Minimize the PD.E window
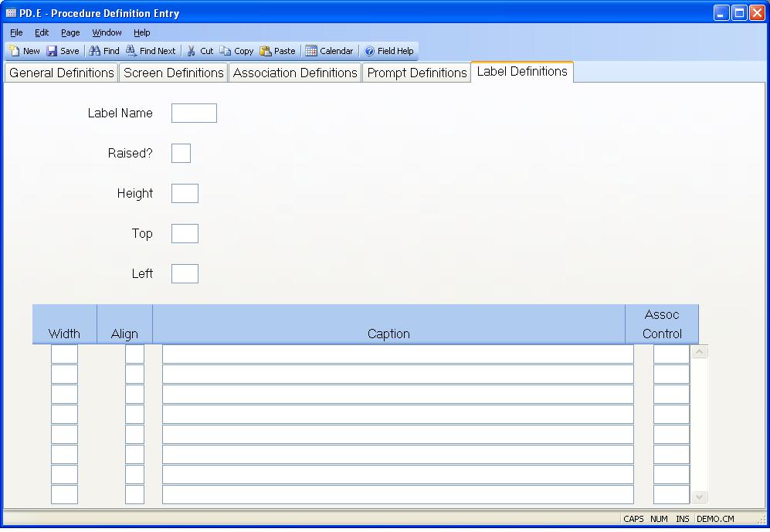The width and height of the screenshot is (770, 532). (x=721, y=13)
